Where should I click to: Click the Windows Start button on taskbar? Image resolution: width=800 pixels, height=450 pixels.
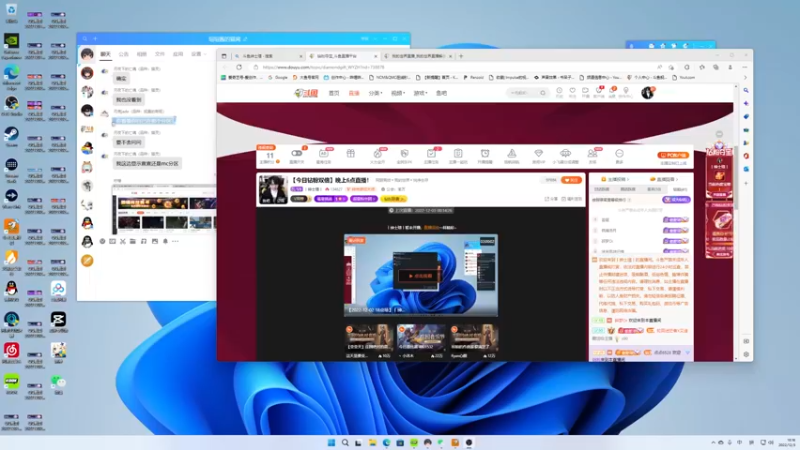pos(331,442)
